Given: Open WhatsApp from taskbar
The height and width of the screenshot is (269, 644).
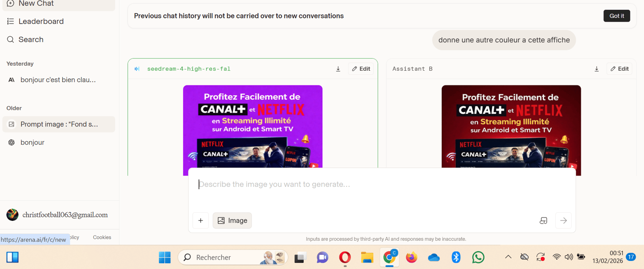Looking at the screenshot, I should click(478, 257).
